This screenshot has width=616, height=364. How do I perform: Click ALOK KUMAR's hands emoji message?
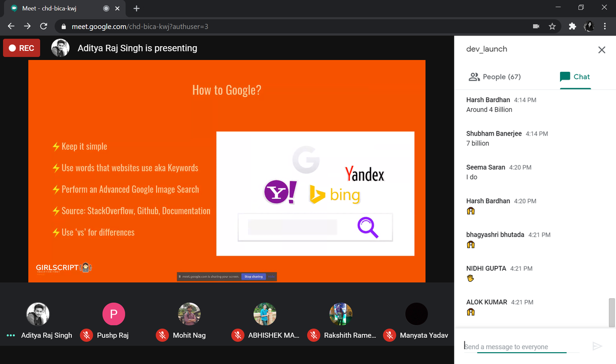[x=470, y=312]
